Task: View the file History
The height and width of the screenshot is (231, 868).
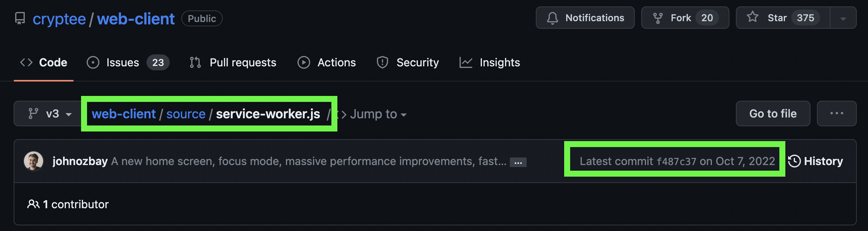Action: (816, 161)
